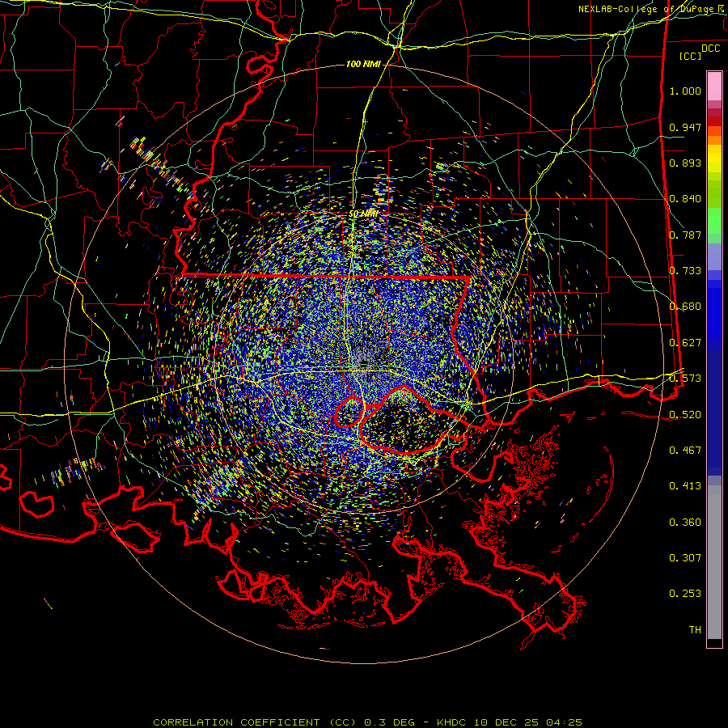This screenshot has width=728, height=728.
Task: Select the 0.520 scale label
Action: [685, 415]
